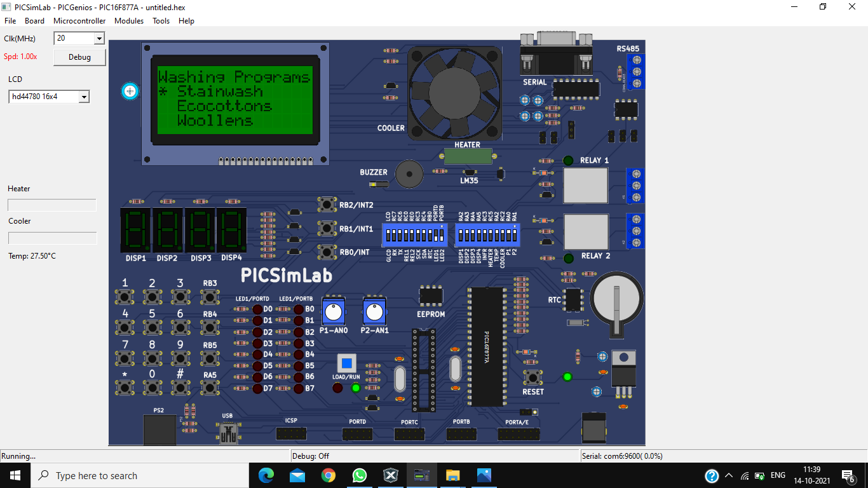Screen dimensions: 868x488
Task: Open the Clk(MHz) dropdown
Action: coord(99,38)
